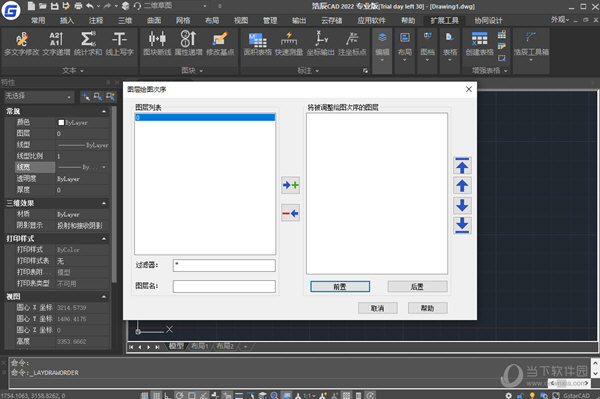Switch to the 注释 ribbon tab
This screenshot has height=399, width=600.
coord(96,20)
